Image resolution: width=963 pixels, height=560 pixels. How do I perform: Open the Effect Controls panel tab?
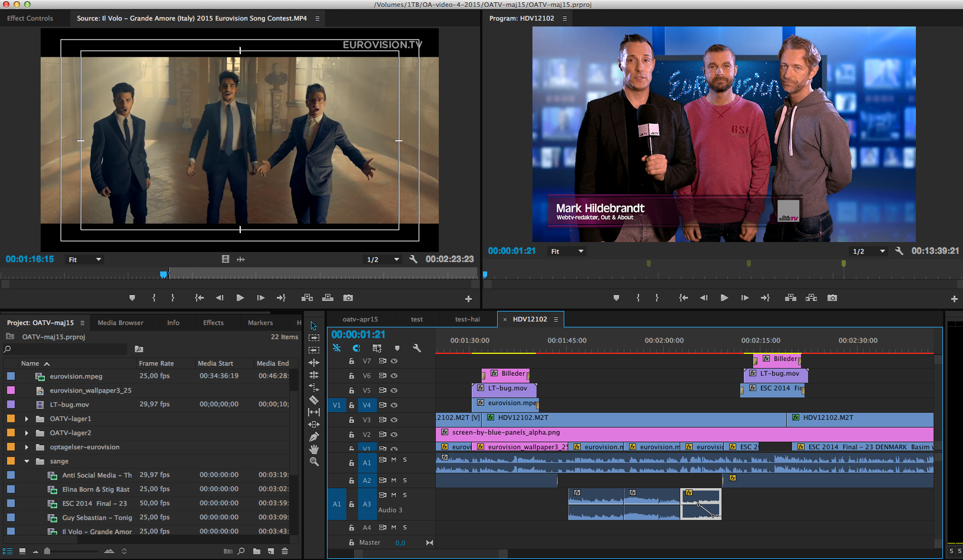click(x=30, y=18)
